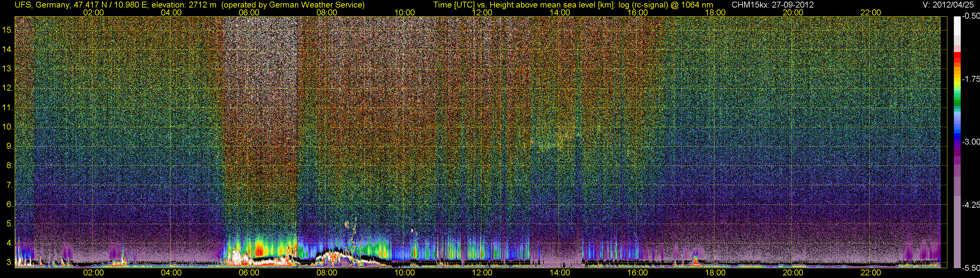Select the "14." km height axis label
This screenshot has height=278, width=980.
click(x=8, y=49)
